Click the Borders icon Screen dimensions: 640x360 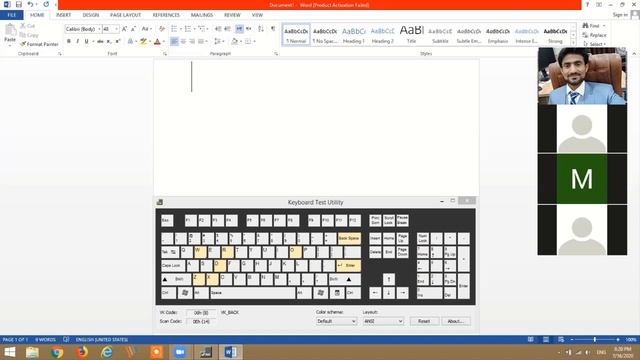point(248,41)
